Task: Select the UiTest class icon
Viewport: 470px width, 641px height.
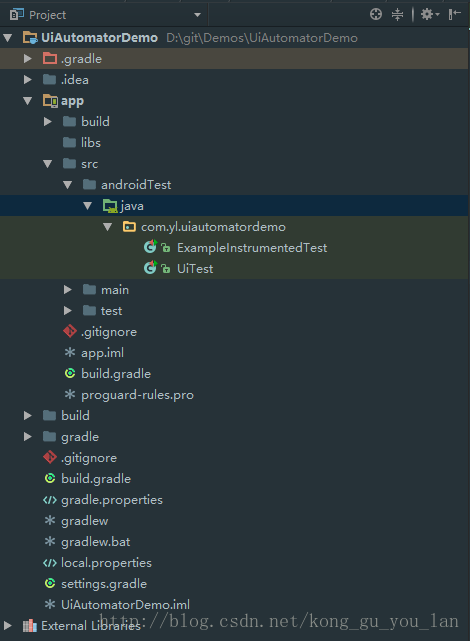Action: [150, 268]
